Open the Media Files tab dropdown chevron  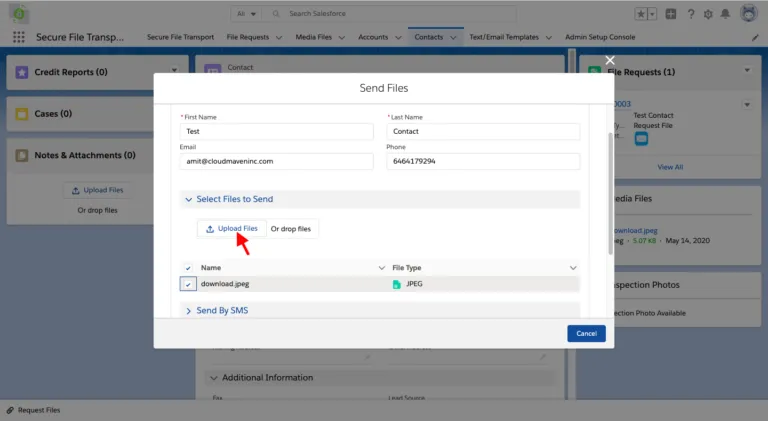pyautogui.click(x=341, y=37)
